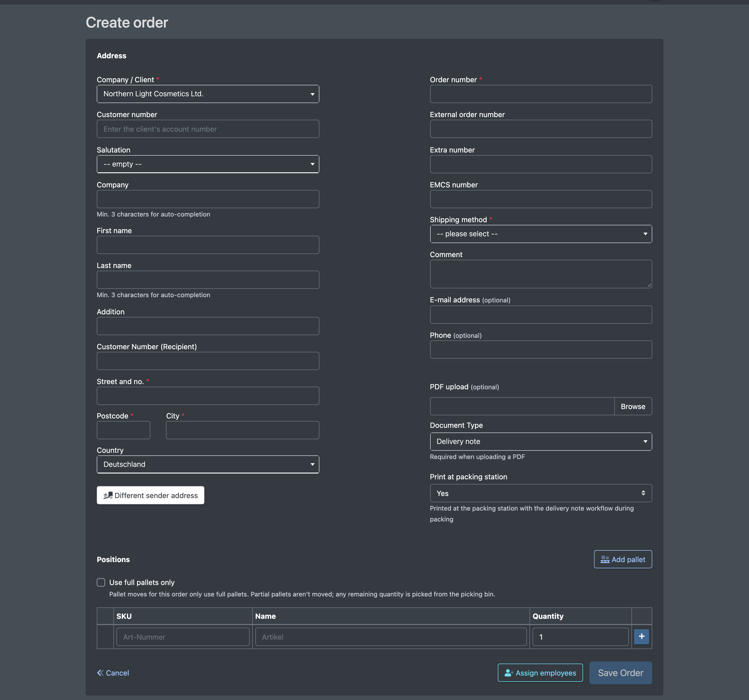The width and height of the screenshot is (749, 700).
Task: Change the Print at packing station option
Action: click(541, 493)
